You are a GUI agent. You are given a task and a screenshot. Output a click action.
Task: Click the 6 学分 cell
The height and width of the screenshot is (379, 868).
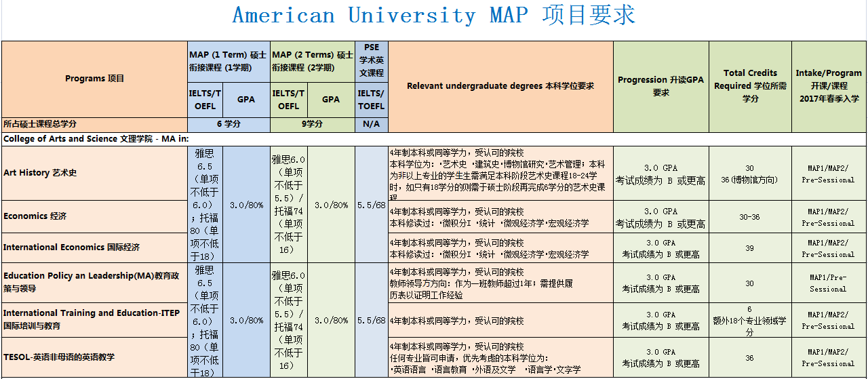pos(229,124)
